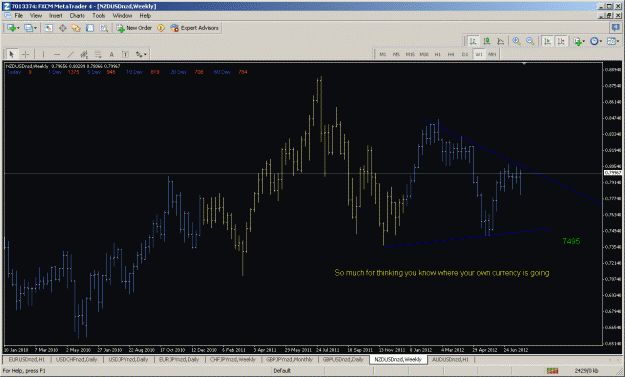
Task: Toggle the Terminal window icon
Action: click(90, 28)
